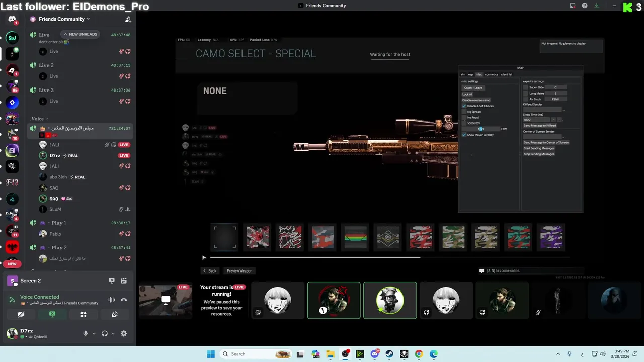This screenshot has width=644, height=362.
Task: Open the clips icon next to Screen 2
Action: click(124, 281)
